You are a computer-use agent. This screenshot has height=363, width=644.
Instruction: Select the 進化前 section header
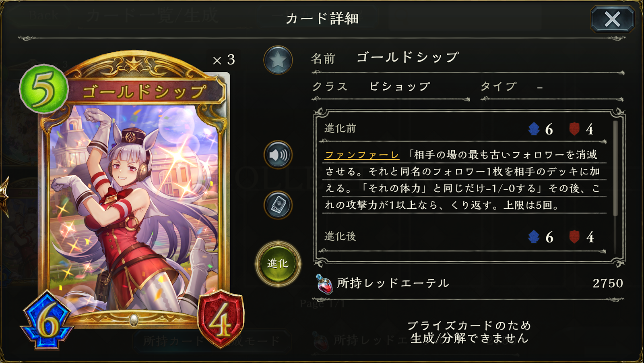click(340, 129)
